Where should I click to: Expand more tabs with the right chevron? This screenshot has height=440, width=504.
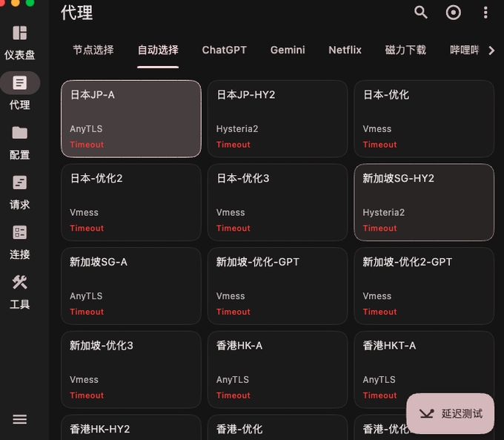coord(491,50)
